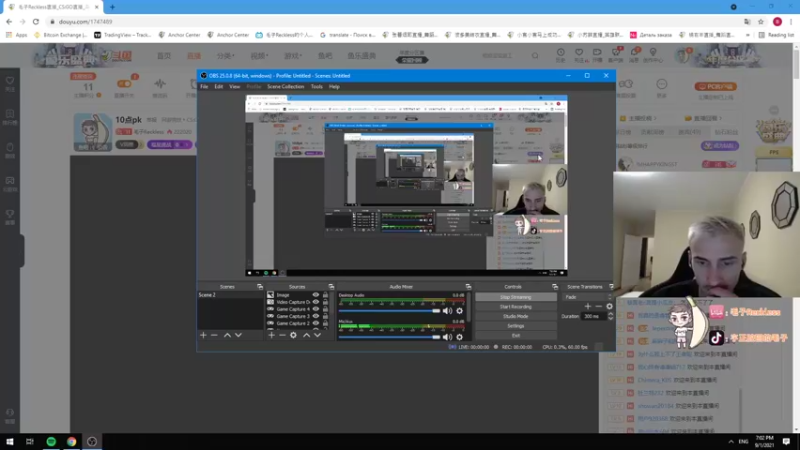Mute the Desktop Audio speaker
Screen dimensions: 800x450
click(447, 311)
